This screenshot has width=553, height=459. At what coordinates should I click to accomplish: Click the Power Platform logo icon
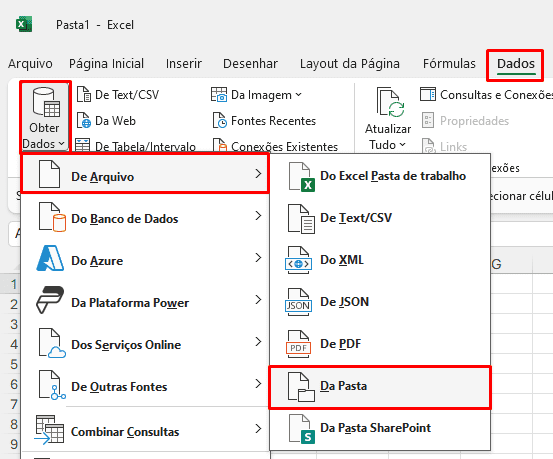[50, 300]
